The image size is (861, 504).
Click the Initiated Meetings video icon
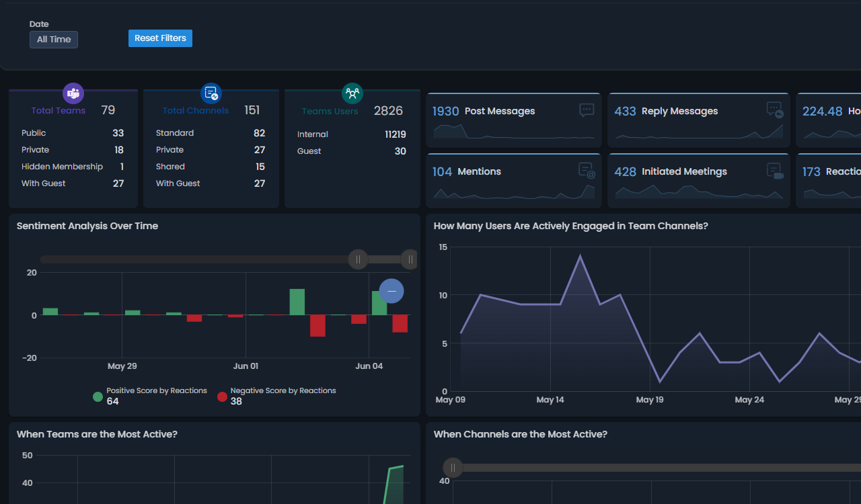click(775, 171)
